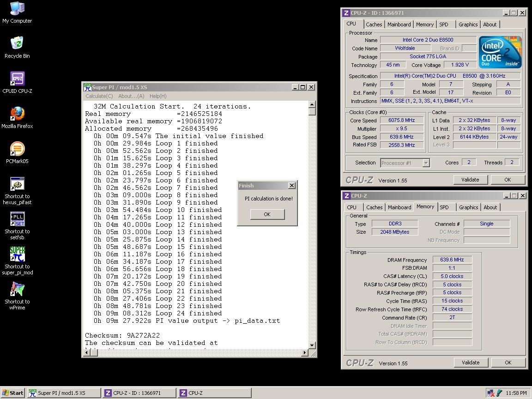Open the Caches tab in upper CPU-Z
This screenshot has height=399, width=532.
coord(374,24)
